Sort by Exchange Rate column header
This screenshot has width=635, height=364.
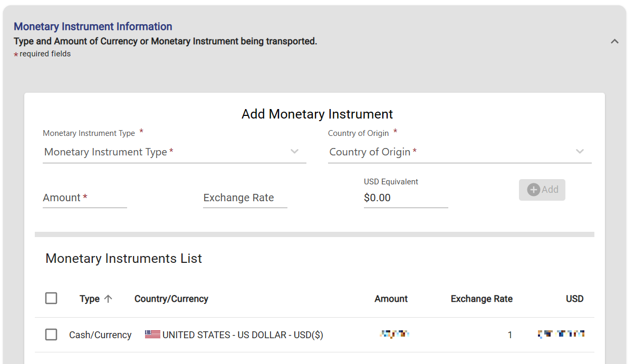click(481, 299)
